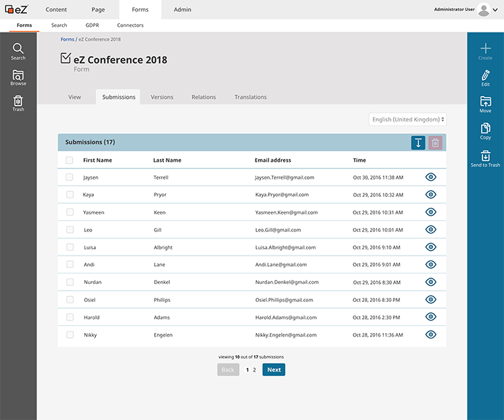Check the Harold Adams row checkbox
The width and height of the screenshot is (504, 420).
click(x=70, y=317)
